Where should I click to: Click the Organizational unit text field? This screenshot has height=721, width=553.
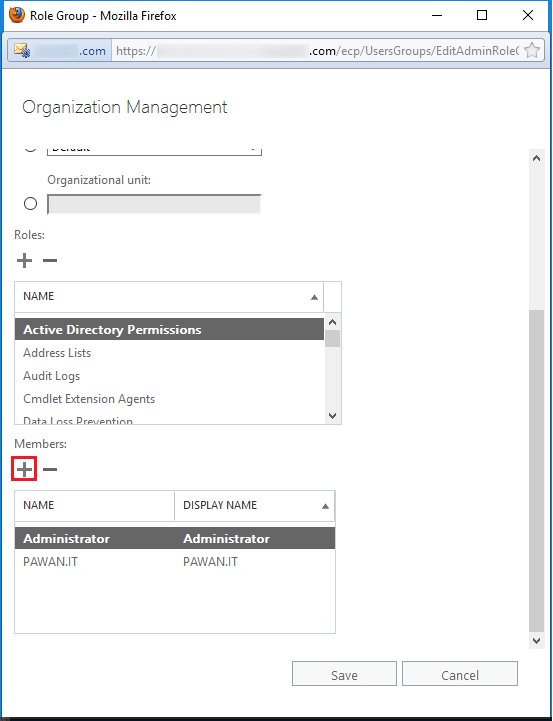pyautogui.click(x=154, y=204)
